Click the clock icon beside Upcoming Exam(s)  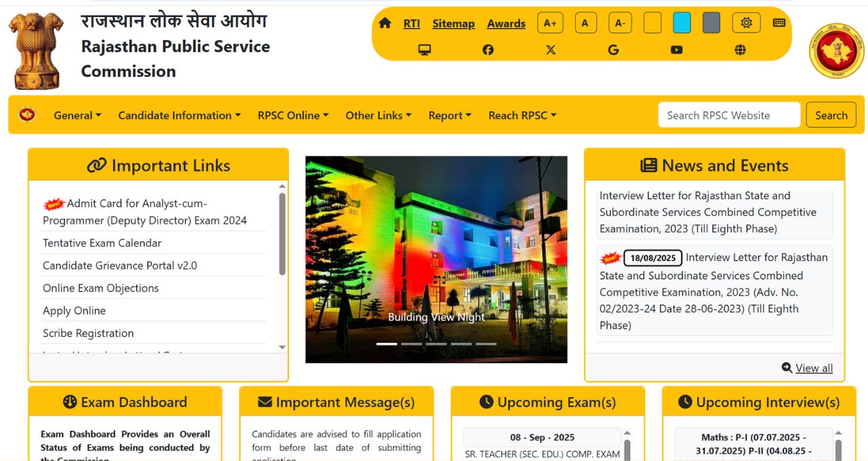486,402
